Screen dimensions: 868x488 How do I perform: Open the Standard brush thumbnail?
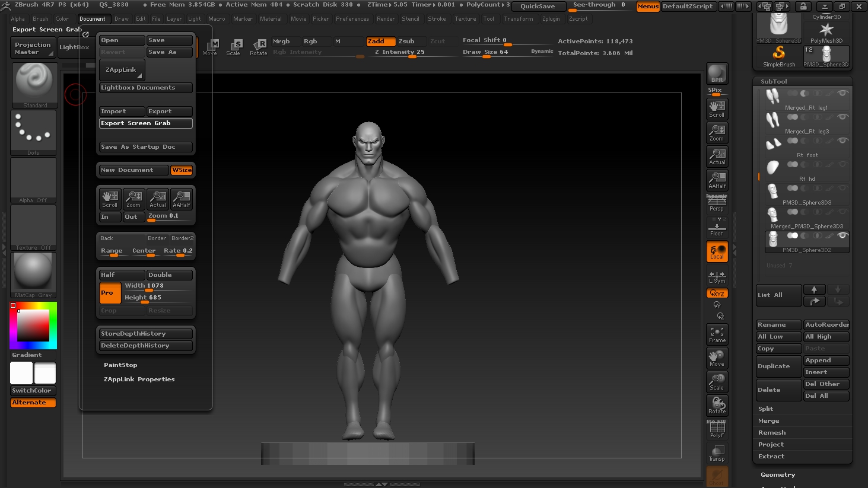[x=34, y=85]
